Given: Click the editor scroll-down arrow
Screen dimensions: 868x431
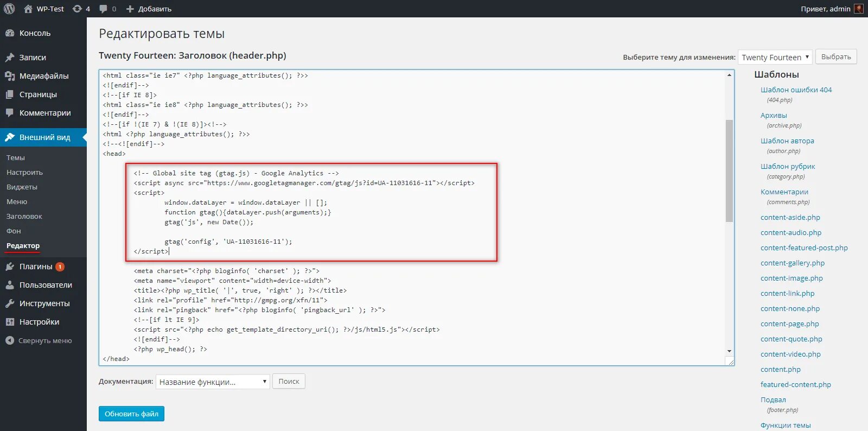Looking at the screenshot, I should 729,351.
